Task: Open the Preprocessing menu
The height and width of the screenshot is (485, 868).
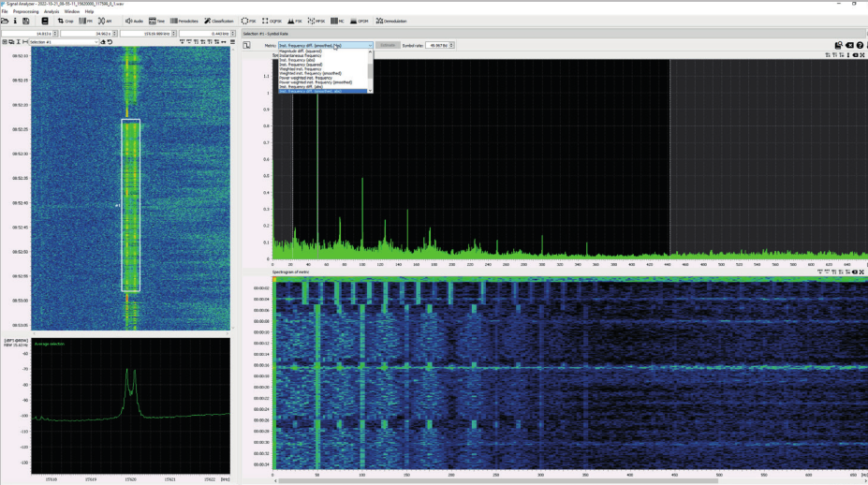Action: pyautogui.click(x=24, y=11)
